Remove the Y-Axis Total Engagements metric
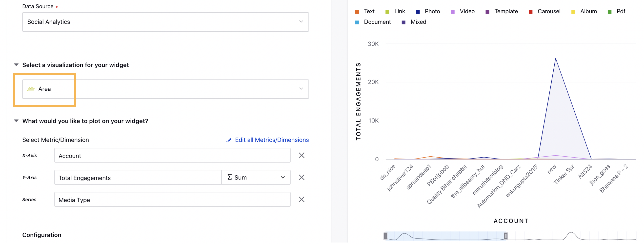 [x=302, y=177]
